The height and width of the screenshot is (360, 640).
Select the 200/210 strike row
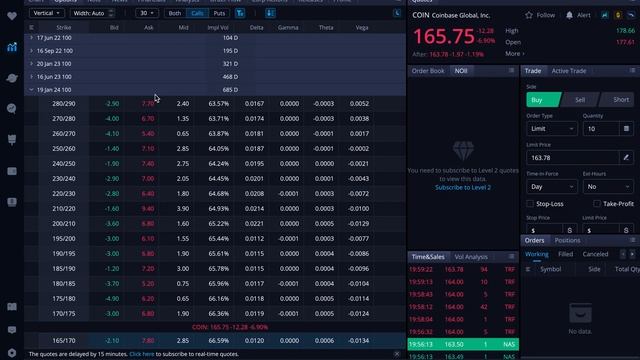[215, 223]
